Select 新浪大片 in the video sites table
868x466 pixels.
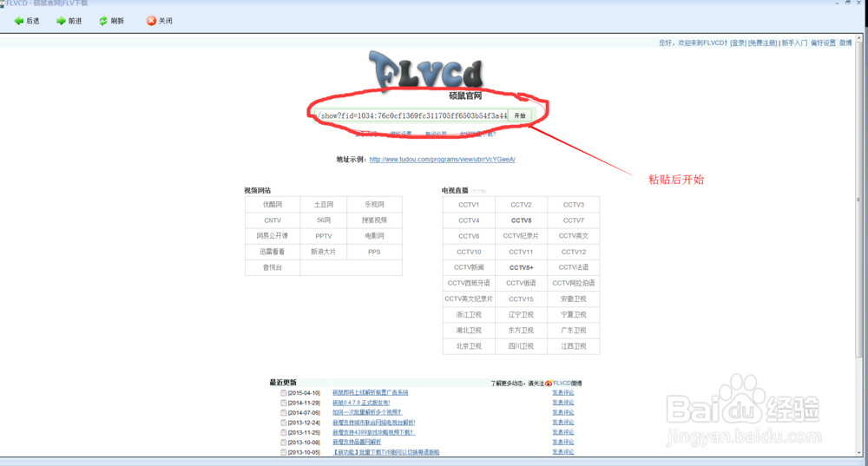pyautogui.click(x=324, y=252)
